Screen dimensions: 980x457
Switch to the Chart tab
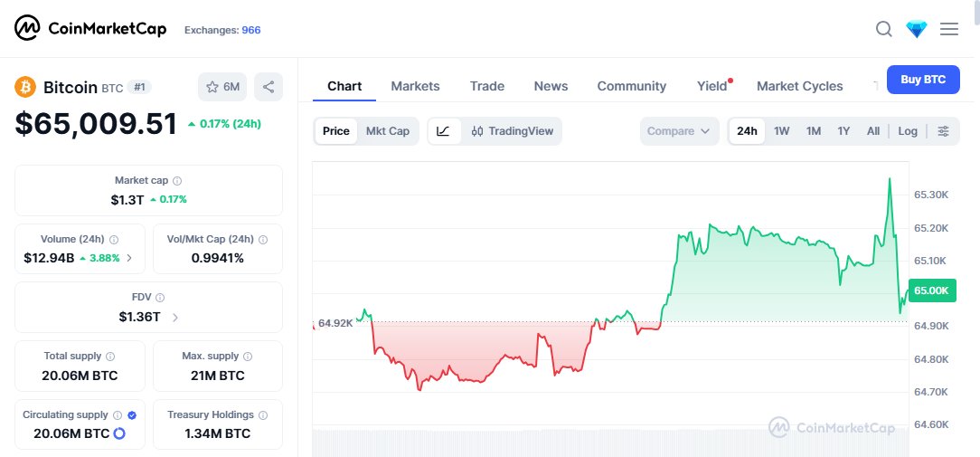tap(344, 86)
